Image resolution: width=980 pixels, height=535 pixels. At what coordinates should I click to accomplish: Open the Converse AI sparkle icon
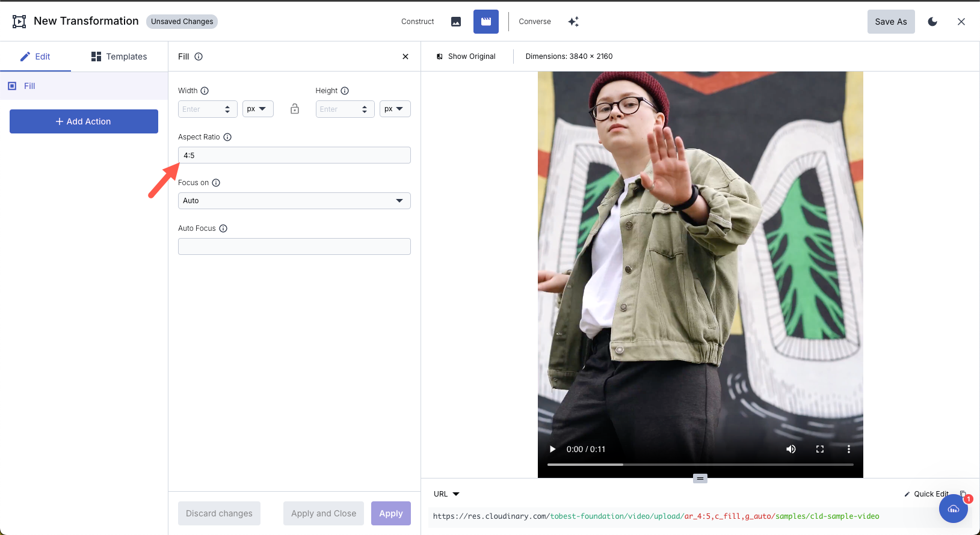(573, 22)
